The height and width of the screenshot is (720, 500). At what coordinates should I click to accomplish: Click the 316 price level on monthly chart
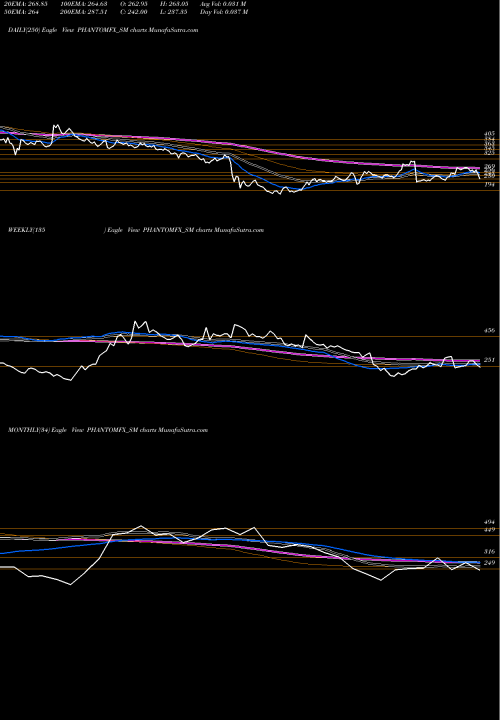click(489, 551)
